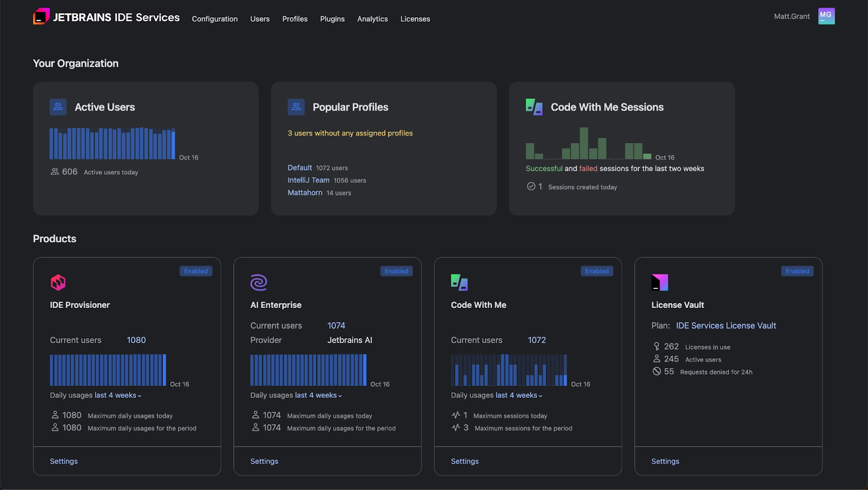Expand Code With Me 'last 4 weeks' dropdown
Viewport: 868px width, 490px height.
point(519,395)
